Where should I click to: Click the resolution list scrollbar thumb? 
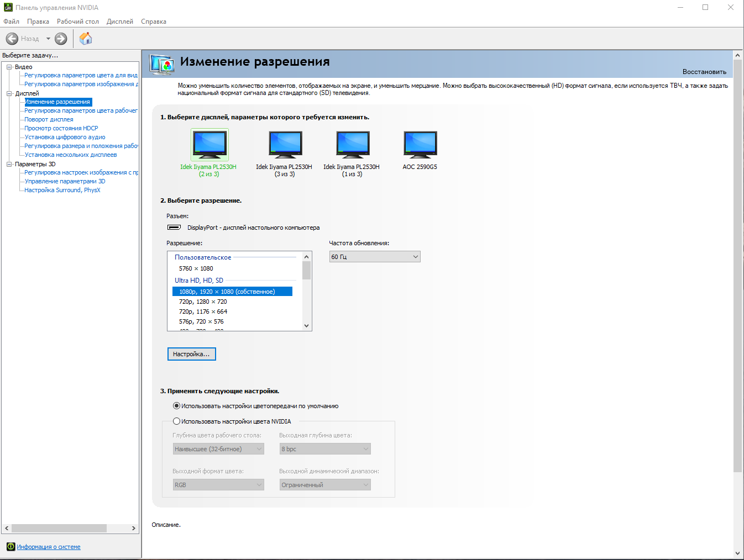(x=307, y=271)
